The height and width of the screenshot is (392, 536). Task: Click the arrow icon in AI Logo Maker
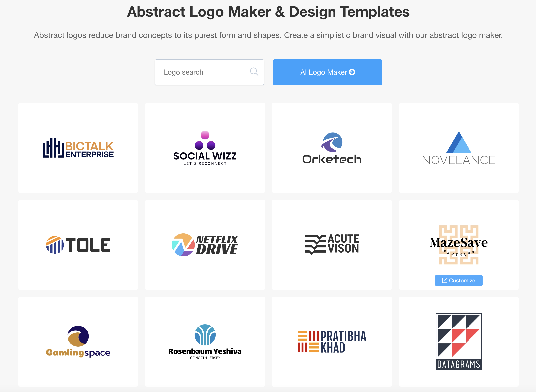(352, 72)
